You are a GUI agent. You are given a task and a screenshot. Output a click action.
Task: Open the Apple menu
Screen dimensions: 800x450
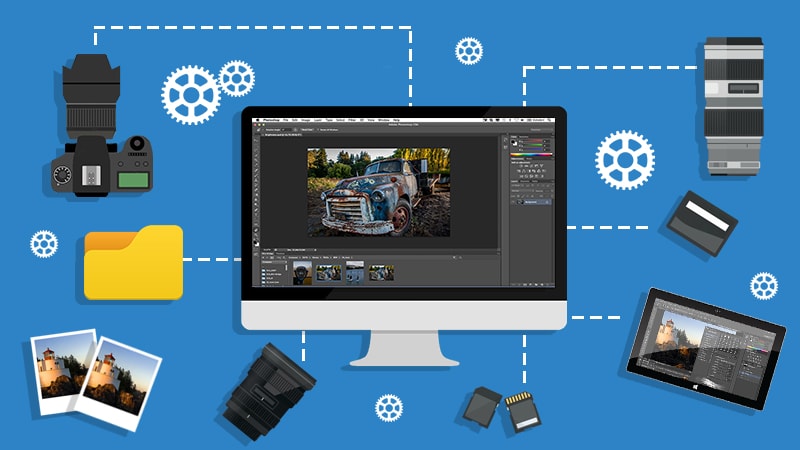coord(257,120)
